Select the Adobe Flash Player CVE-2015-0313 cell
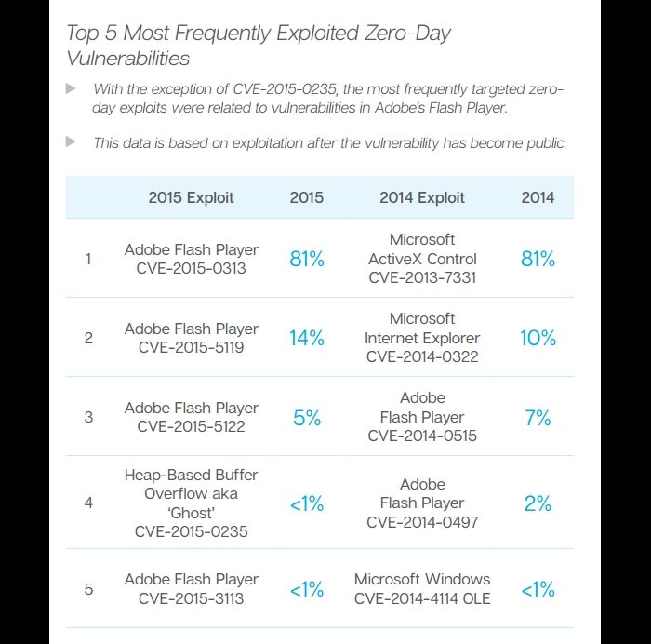The image size is (651, 644). [191, 259]
